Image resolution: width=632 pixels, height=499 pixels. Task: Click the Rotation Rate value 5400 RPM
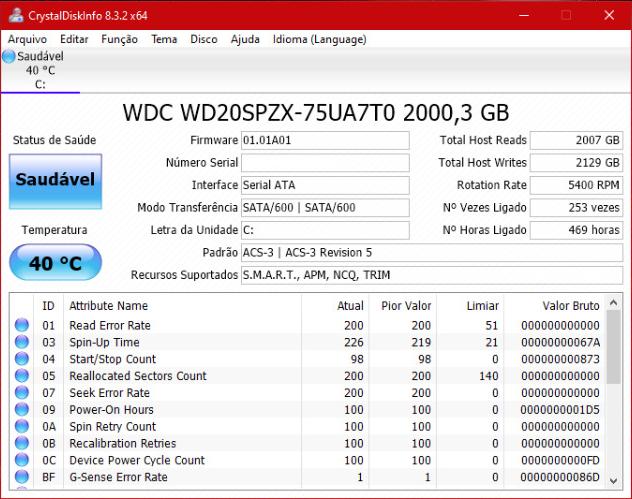click(576, 185)
